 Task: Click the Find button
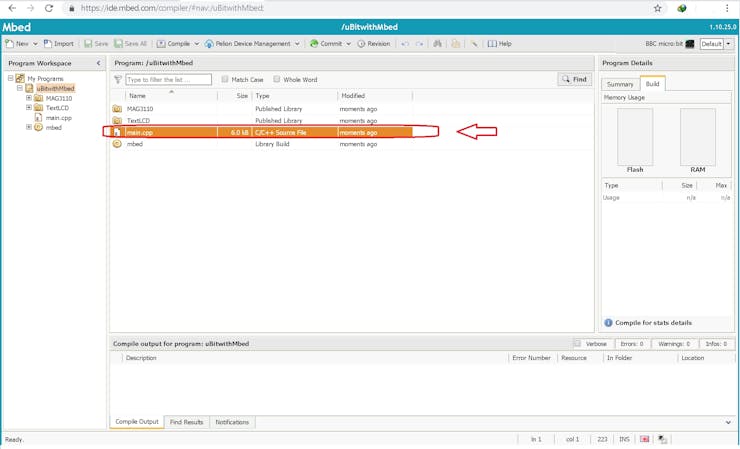click(x=574, y=79)
